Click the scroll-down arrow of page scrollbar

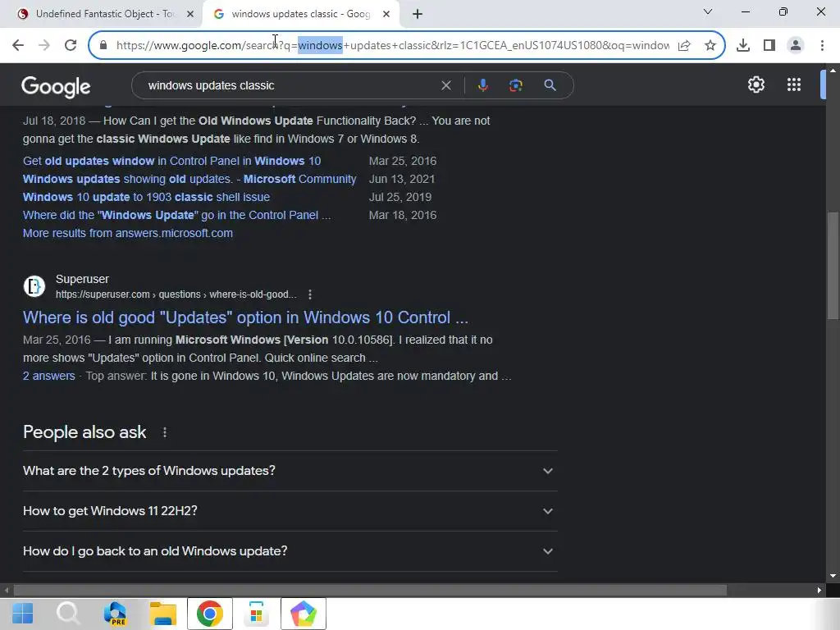pos(833,577)
